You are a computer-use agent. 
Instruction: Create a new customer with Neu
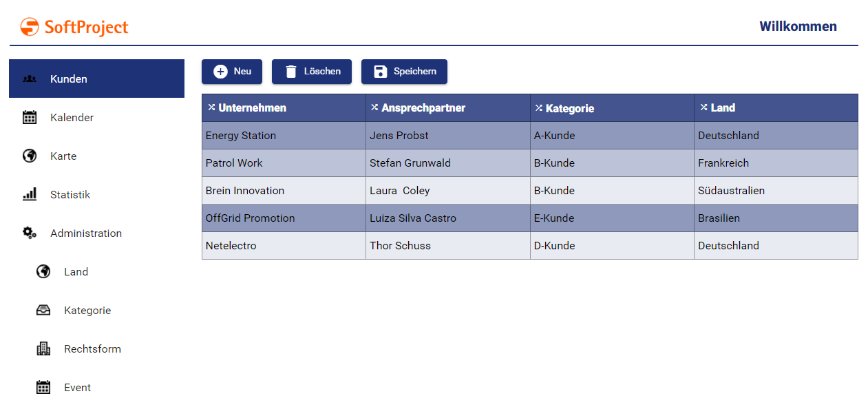click(232, 72)
